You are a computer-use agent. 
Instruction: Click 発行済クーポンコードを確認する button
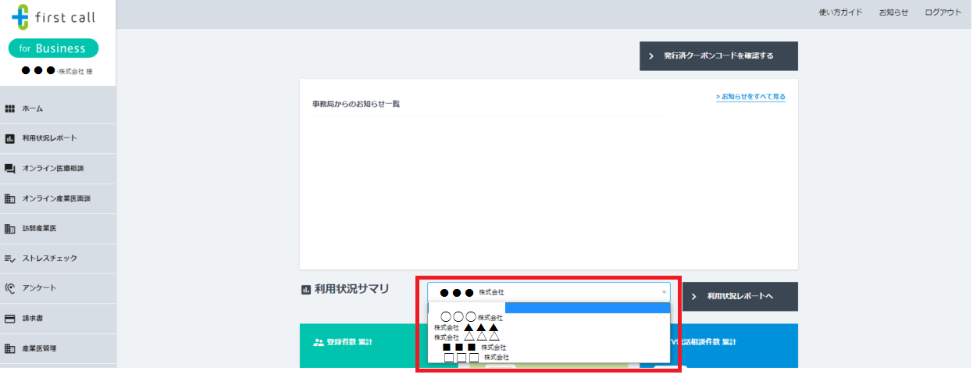click(718, 56)
